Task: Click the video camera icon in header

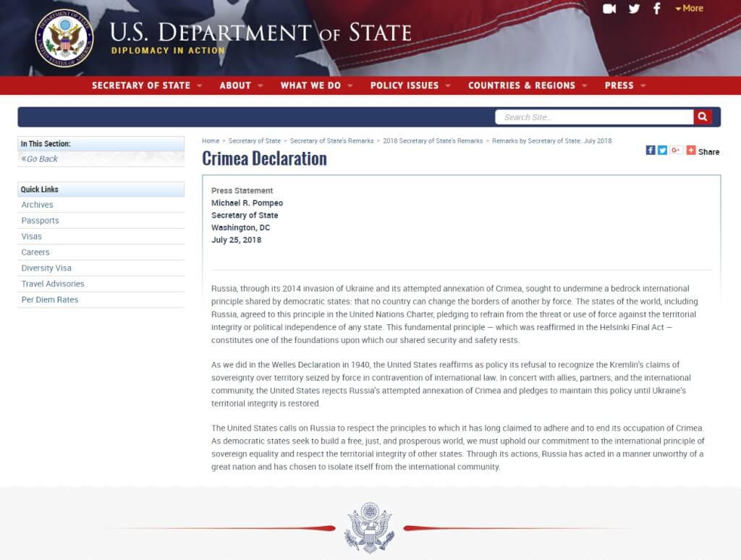Action: coord(609,9)
